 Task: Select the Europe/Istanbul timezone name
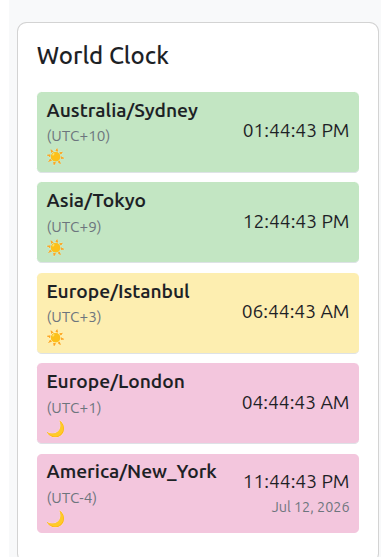tap(118, 292)
